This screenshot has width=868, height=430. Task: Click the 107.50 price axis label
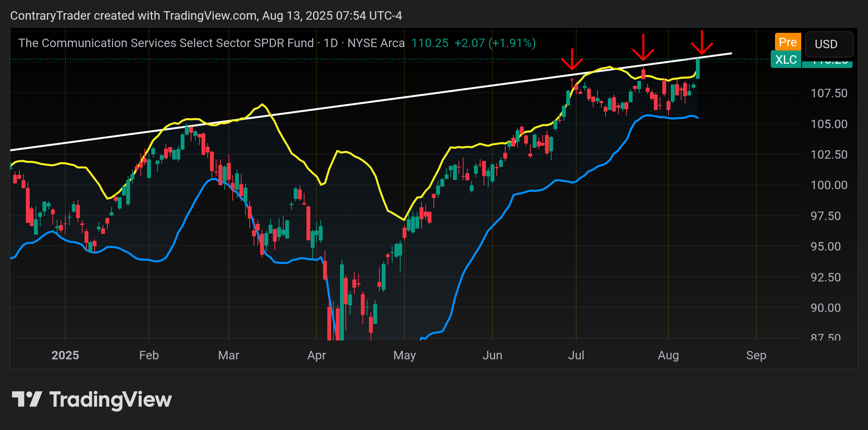point(829,93)
